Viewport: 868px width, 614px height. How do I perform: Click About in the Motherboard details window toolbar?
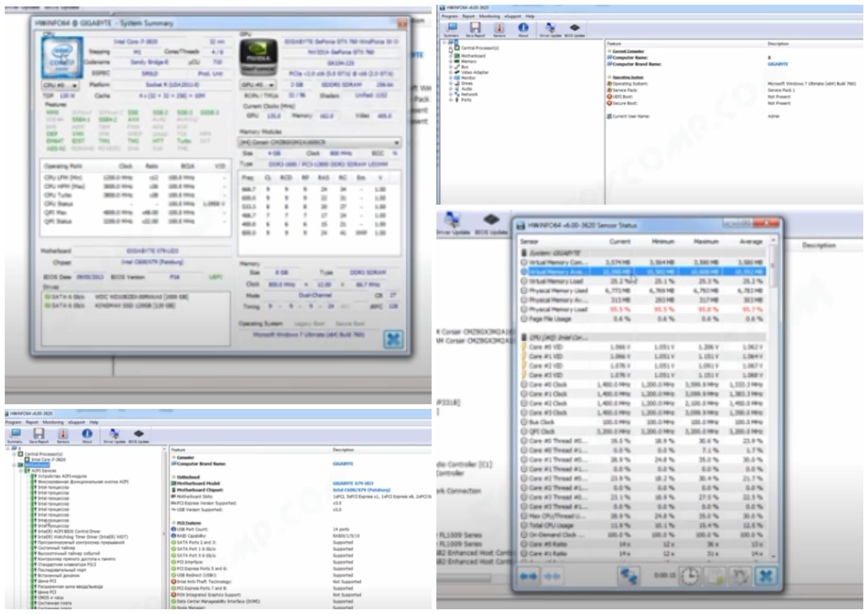(x=87, y=436)
